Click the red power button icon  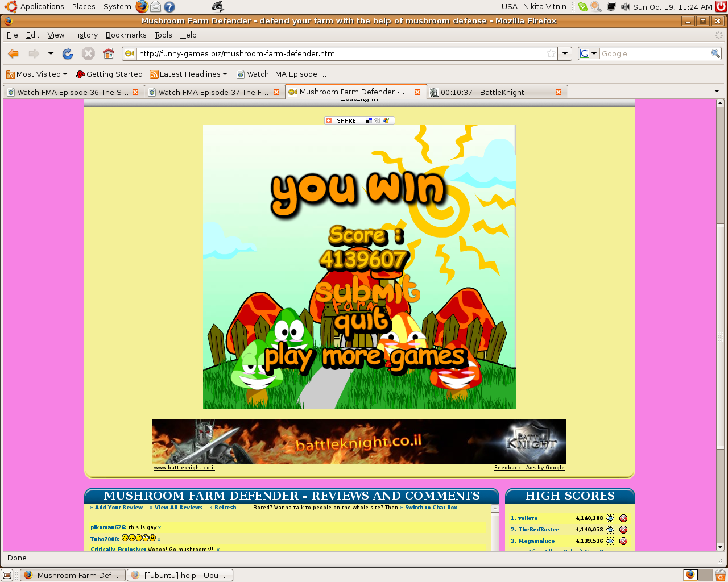pyautogui.click(x=721, y=7)
